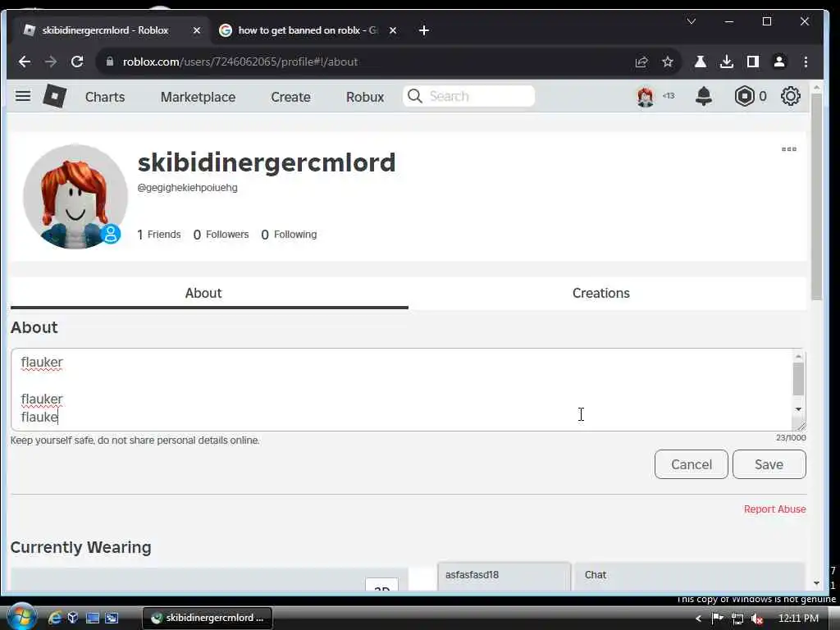Switch to the About profile tab
The width and height of the screenshot is (840, 630).
[203, 293]
